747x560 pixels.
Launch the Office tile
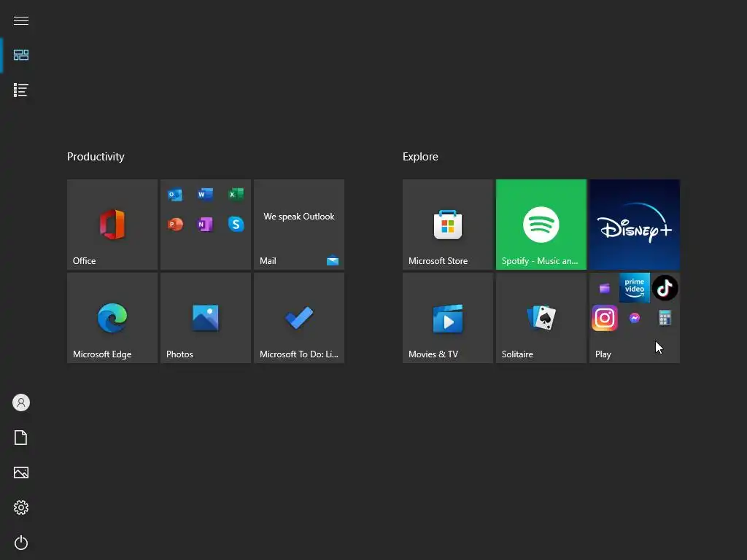[112, 225]
